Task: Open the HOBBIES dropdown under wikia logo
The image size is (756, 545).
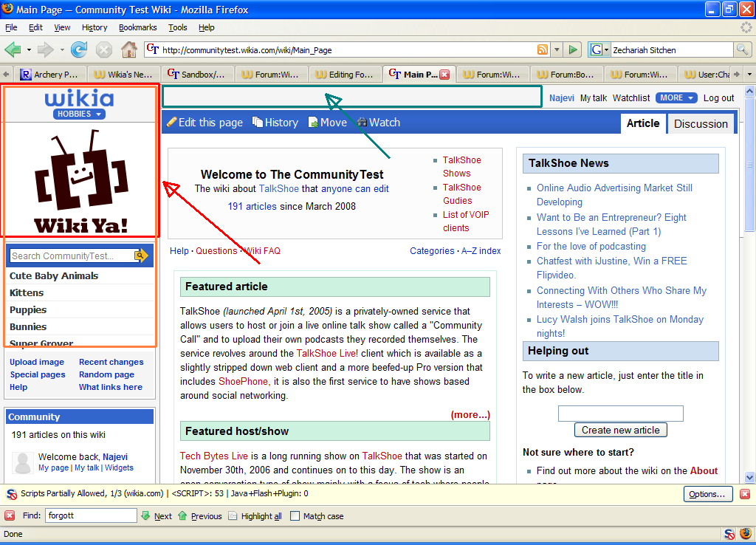Action: tap(79, 114)
